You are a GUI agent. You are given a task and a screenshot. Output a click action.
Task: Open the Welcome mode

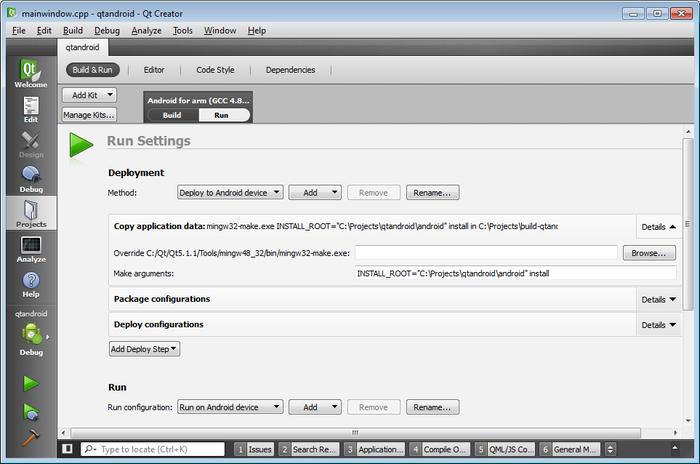point(31,74)
